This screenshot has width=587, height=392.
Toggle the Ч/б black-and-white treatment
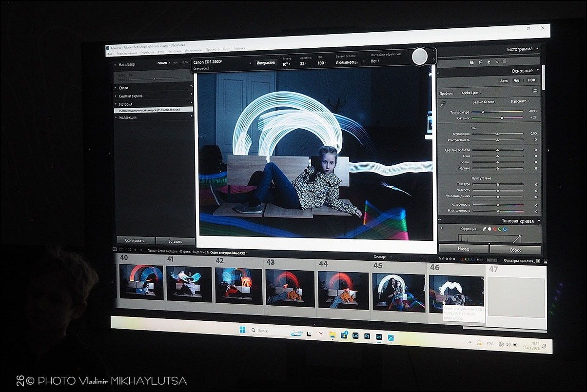point(516,80)
